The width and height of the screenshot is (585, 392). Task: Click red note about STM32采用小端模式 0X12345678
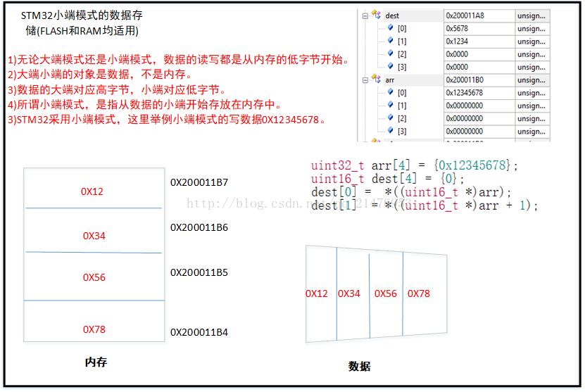(x=167, y=120)
